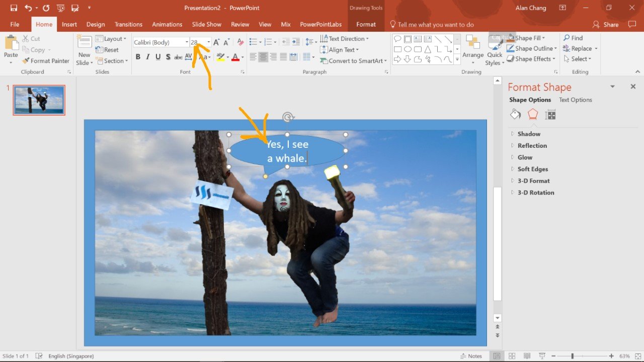
Task: Open Size & Properties tab icon
Action: (550, 115)
